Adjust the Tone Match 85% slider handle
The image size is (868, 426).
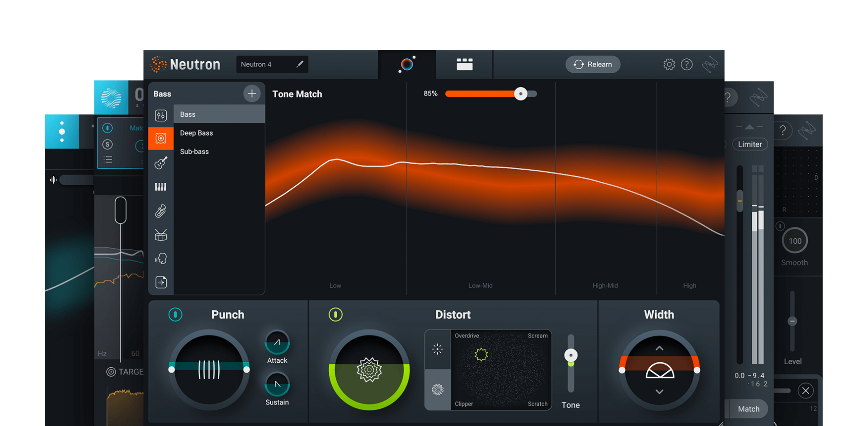click(521, 94)
